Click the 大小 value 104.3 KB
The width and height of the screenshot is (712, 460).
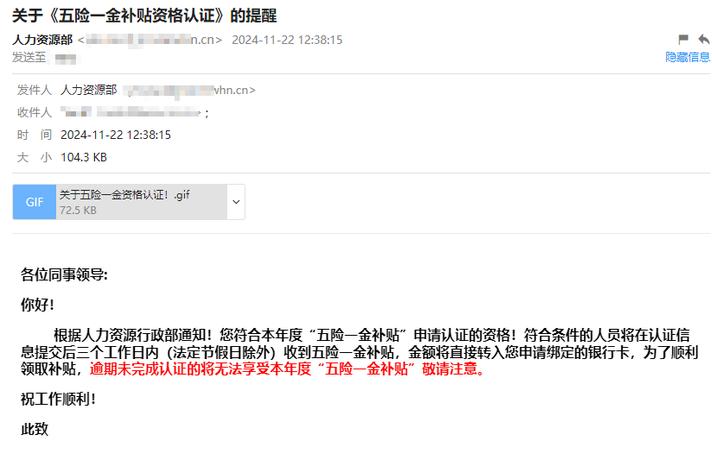pos(84,157)
